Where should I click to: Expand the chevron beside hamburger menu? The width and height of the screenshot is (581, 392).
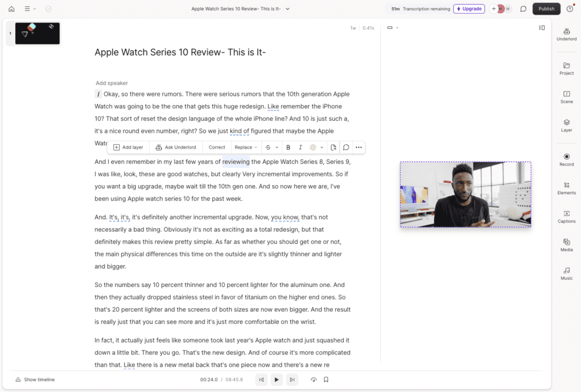point(35,9)
